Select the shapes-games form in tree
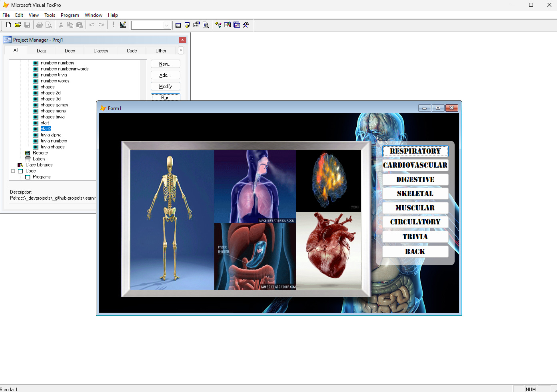Screen dimensions: 557x392 [x=54, y=105]
